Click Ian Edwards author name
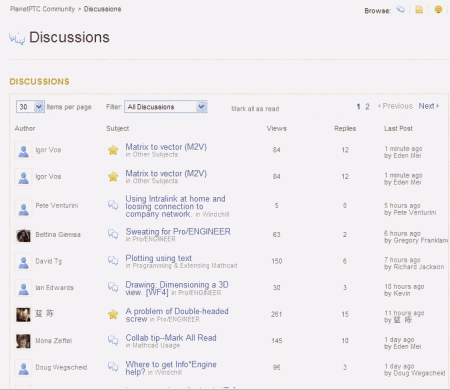Viewport: 450px width, 390px height. click(x=54, y=287)
